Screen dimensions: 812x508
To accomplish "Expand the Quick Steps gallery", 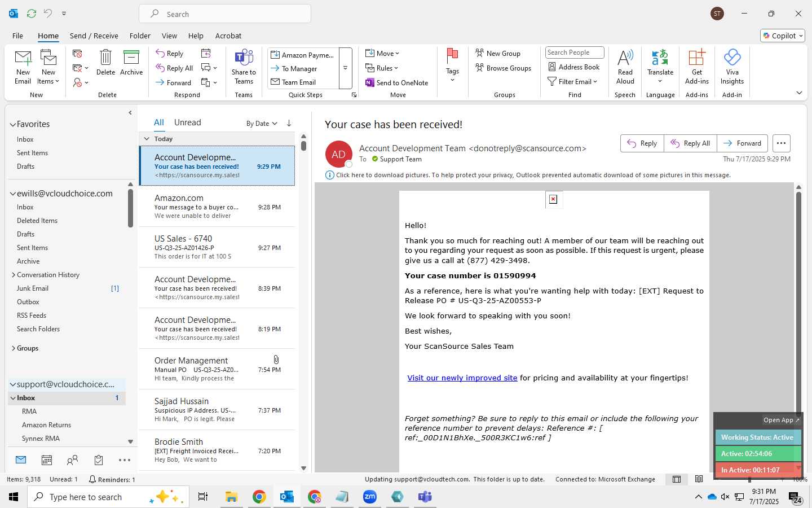I will coord(345,68).
